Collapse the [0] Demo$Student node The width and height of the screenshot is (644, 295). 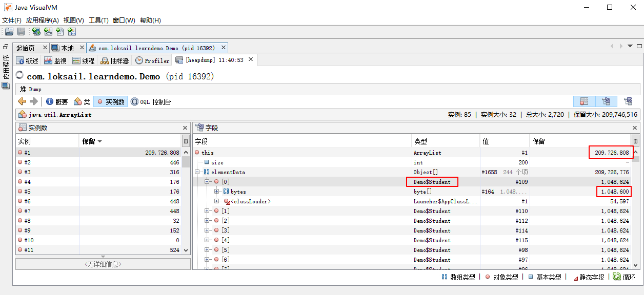pos(207,182)
